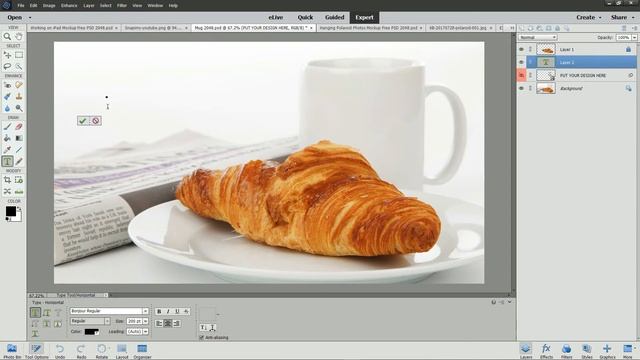Viewport: 640px width, 360px height.
Task: Select the Straighten tool
Action: [19, 191]
